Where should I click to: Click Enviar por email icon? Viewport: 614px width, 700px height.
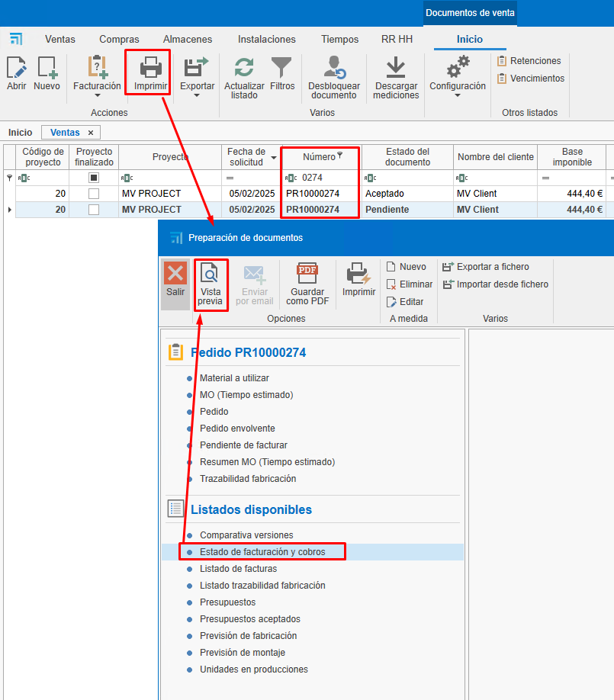pos(254,274)
